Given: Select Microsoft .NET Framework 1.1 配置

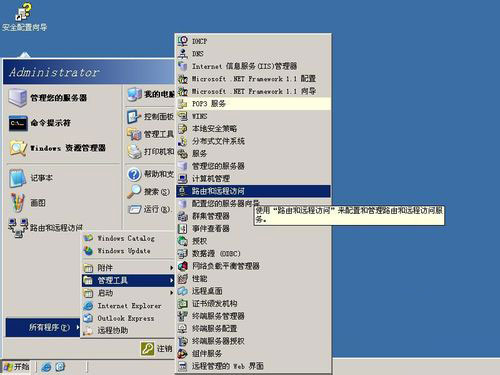Looking at the screenshot, I should pos(253,79).
